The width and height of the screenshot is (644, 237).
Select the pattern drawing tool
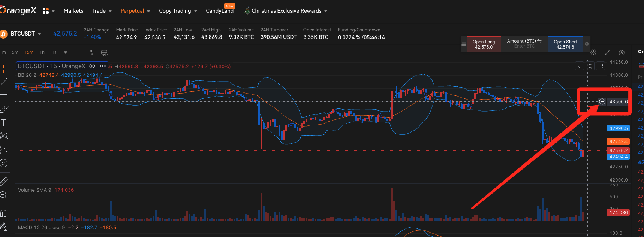coord(4,136)
